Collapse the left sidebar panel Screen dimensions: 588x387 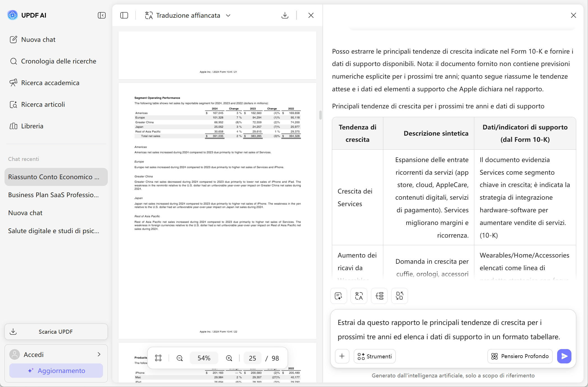(101, 15)
